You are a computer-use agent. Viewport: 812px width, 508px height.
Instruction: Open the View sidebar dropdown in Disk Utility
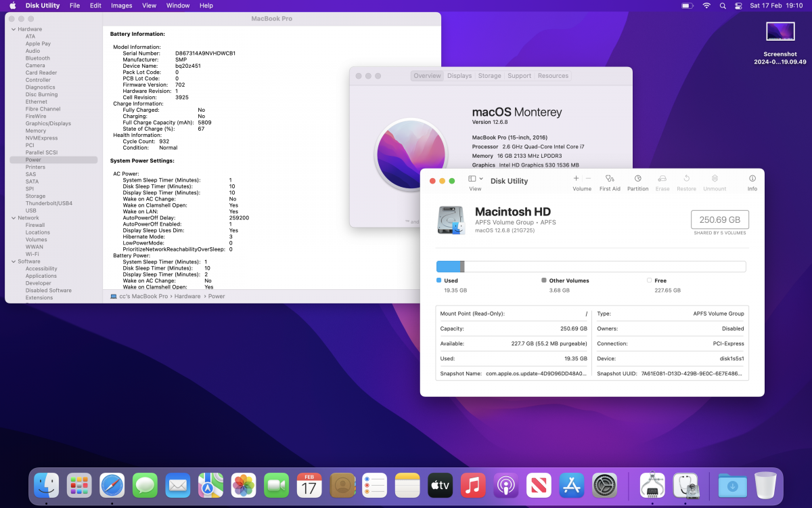tap(476, 179)
